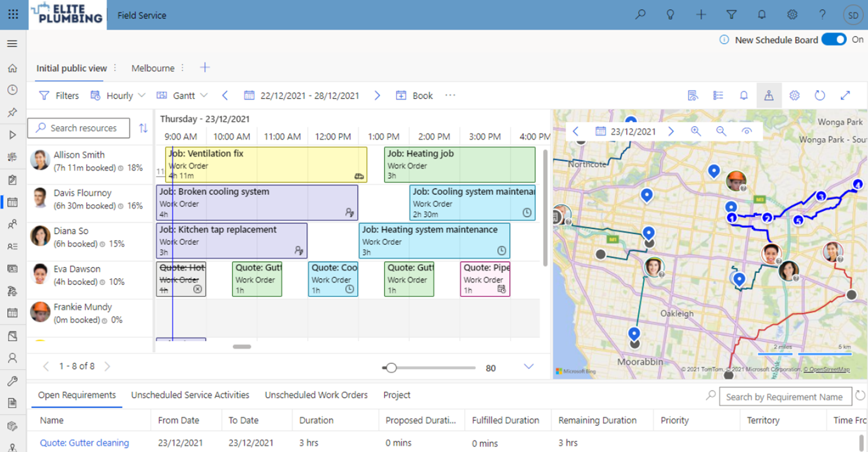Open the advanced find filter funnel icon
The width and height of the screenshot is (868, 452).
(x=731, y=15)
